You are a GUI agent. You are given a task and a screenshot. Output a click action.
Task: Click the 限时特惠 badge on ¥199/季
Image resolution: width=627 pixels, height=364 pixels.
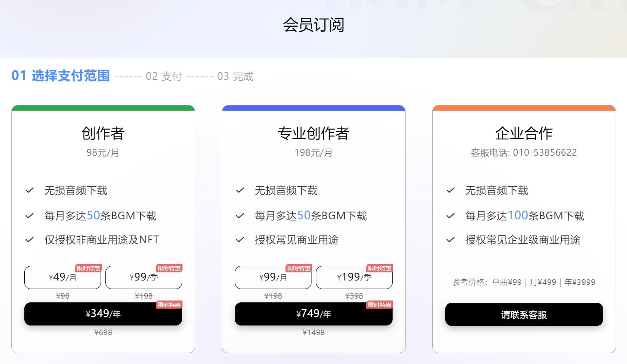coord(380,268)
